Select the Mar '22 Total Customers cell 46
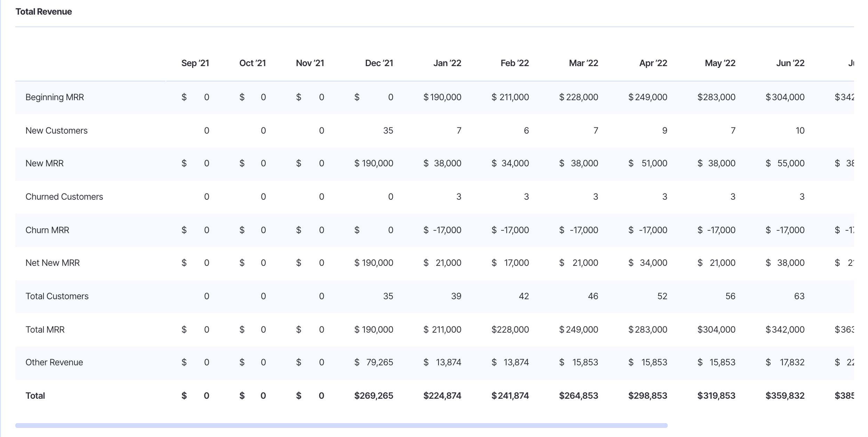Screen dimensions: 868x437 (x=593, y=296)
